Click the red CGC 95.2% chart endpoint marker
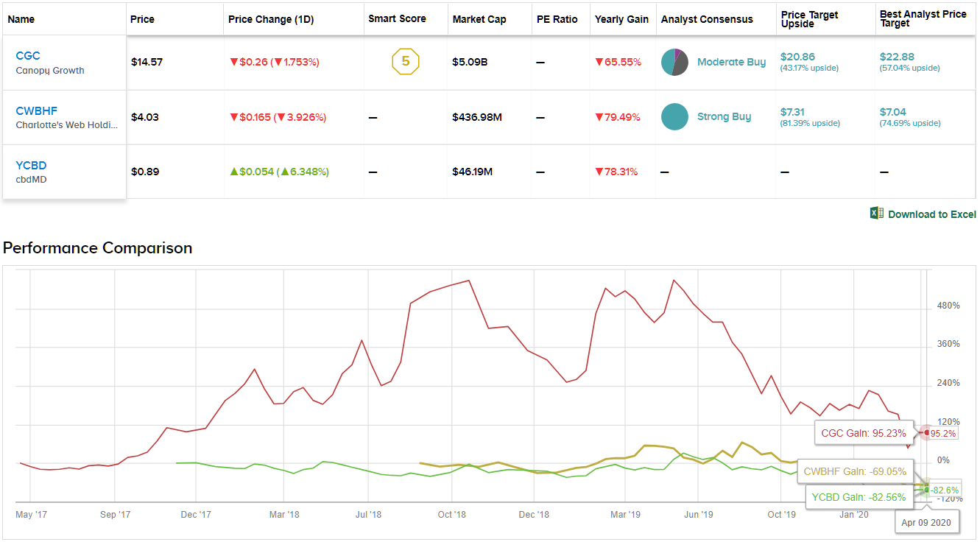This screenshot has width=980, height=542. pyautogui.click(x=926, y=433)
